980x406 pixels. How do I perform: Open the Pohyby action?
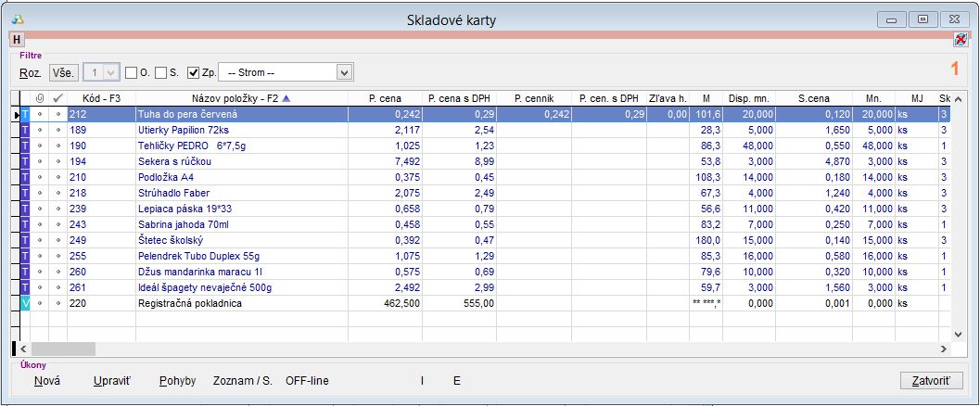point(177,381)
